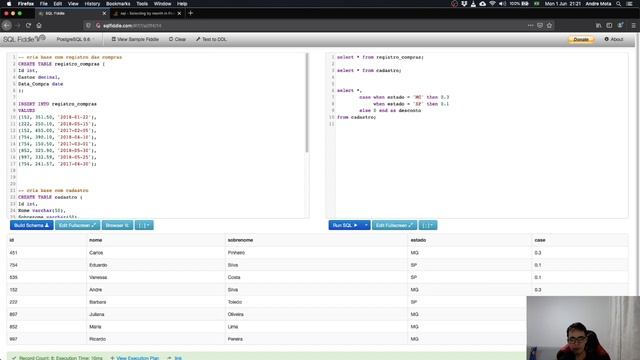Toggle the Firefox sidebar
The image size is (640, 360).
pyautogui.click(x=609, y=25)
